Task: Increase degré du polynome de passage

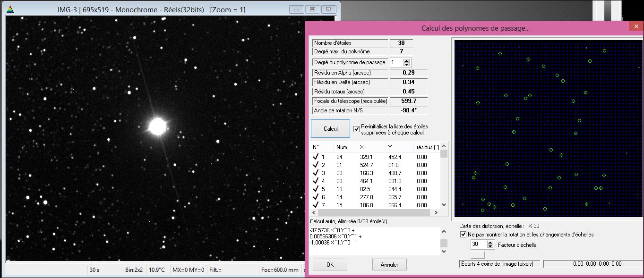Action: point(406,60)
